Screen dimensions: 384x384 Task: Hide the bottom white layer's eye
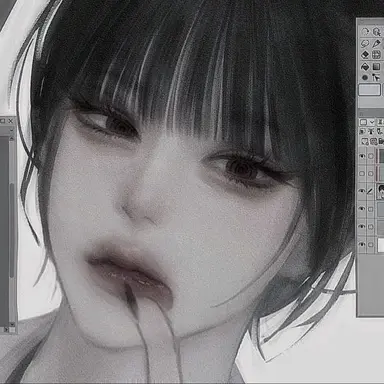pos(362,245)
